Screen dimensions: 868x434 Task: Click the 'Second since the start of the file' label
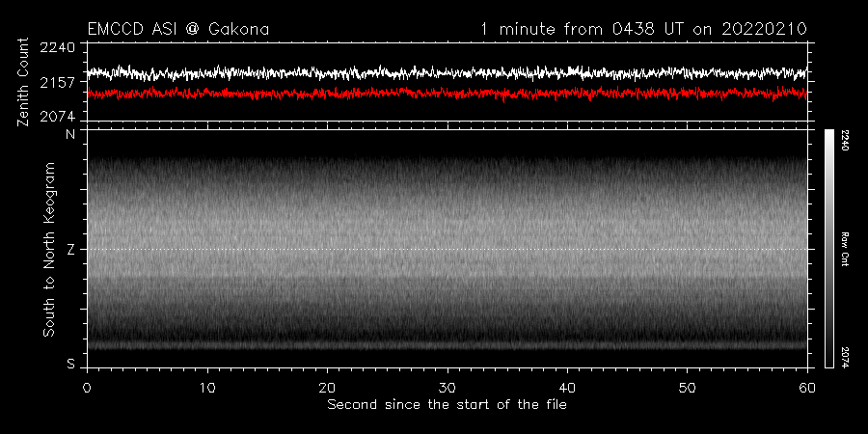pyautogui.click(x=447, y=405)
